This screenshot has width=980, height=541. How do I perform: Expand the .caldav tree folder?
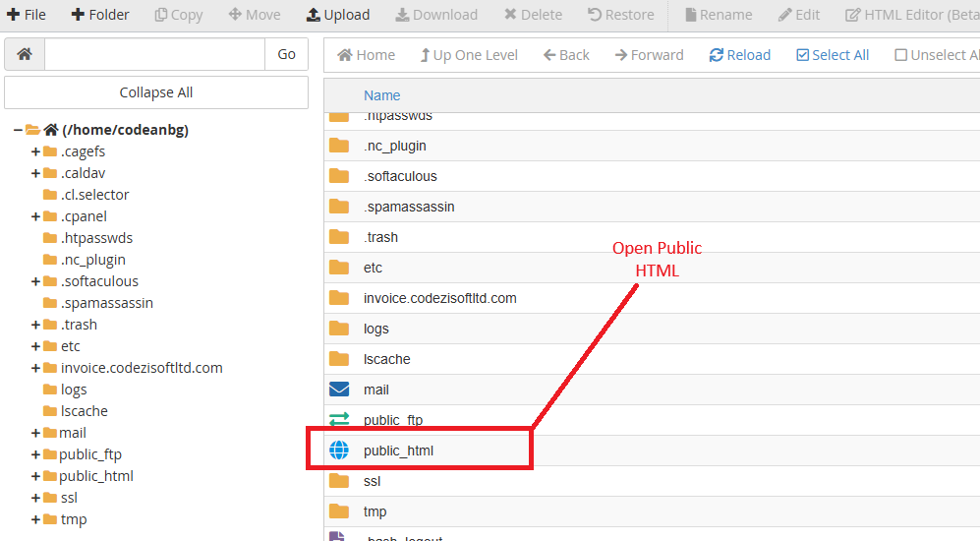35,173
